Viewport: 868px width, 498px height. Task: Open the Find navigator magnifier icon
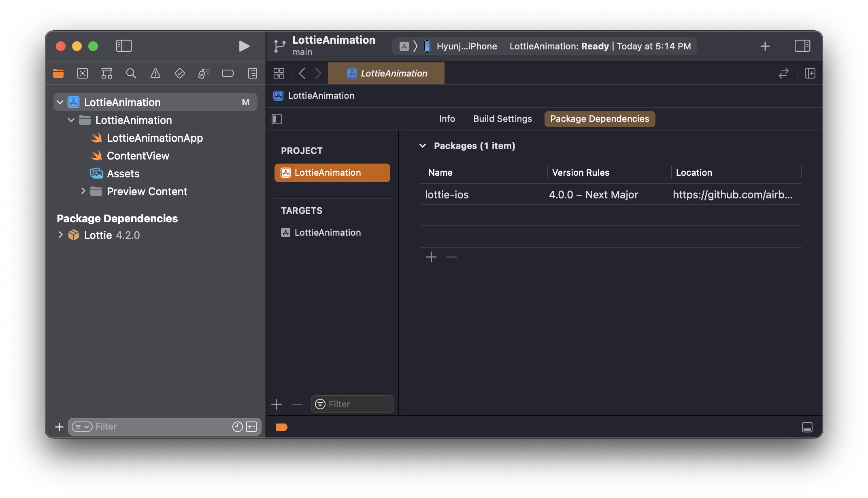click(131, 73)
